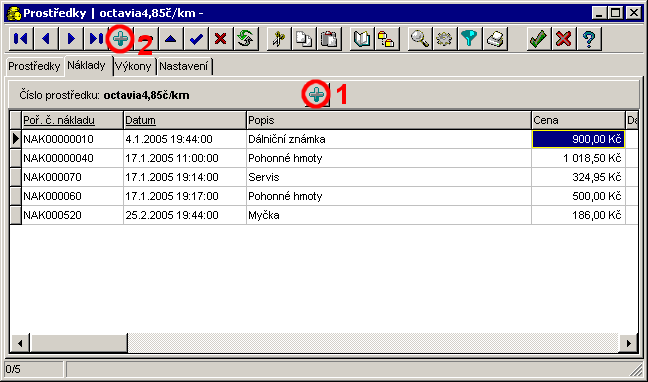The height and width of the screenshot is (382, 648).
Task: Click the open book icon
Action: coord(362,39)
